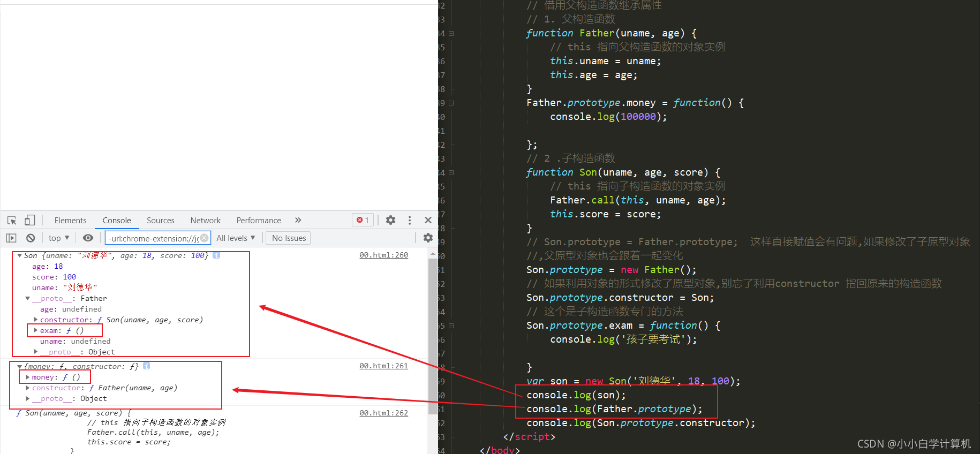Open DevTools settings gear in tab bar
Screen dimensions: 980x454
[x=391, y=220]
